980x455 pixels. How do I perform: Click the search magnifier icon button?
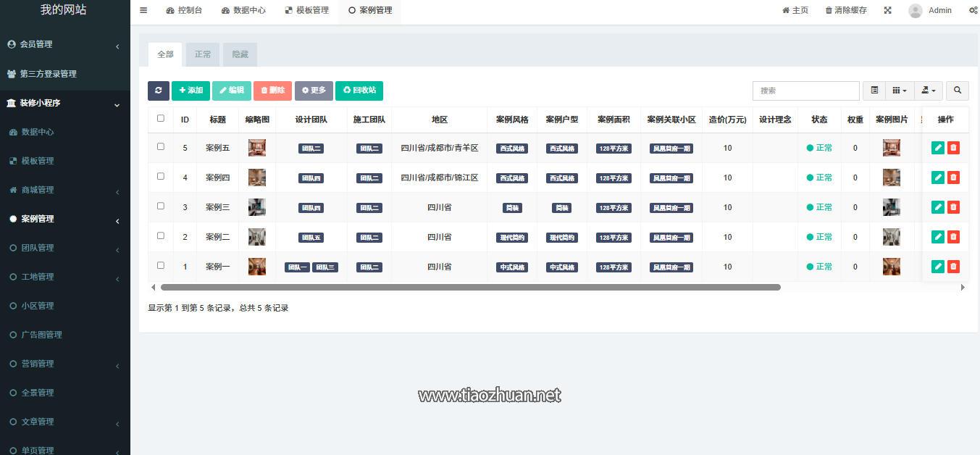(x=958, y=91)
